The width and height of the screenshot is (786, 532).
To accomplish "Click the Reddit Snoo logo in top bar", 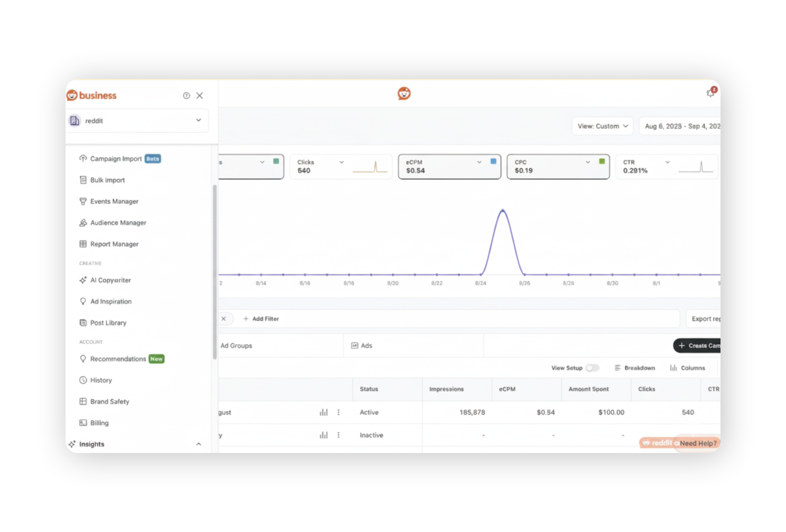I will 404,93.
